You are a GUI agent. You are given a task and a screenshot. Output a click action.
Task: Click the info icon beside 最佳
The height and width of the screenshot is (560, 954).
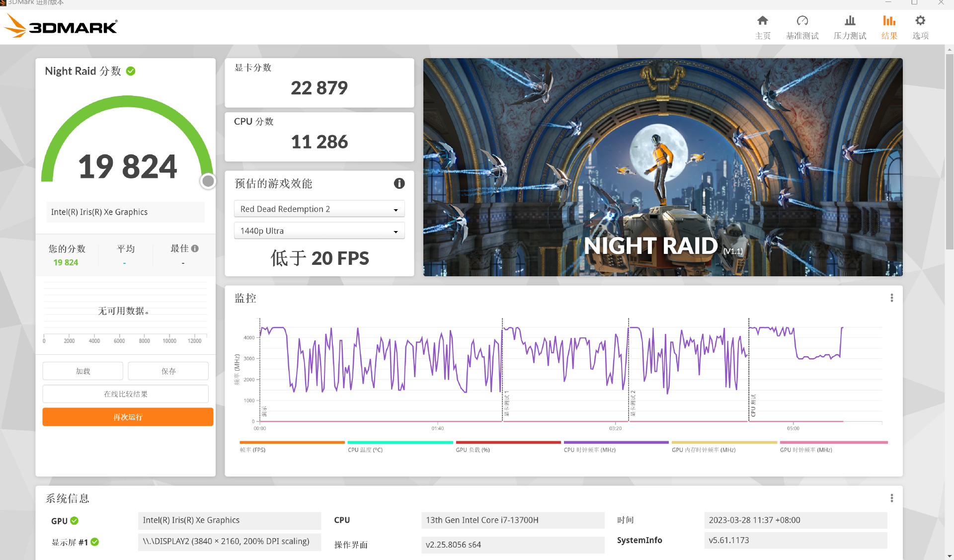195,248
